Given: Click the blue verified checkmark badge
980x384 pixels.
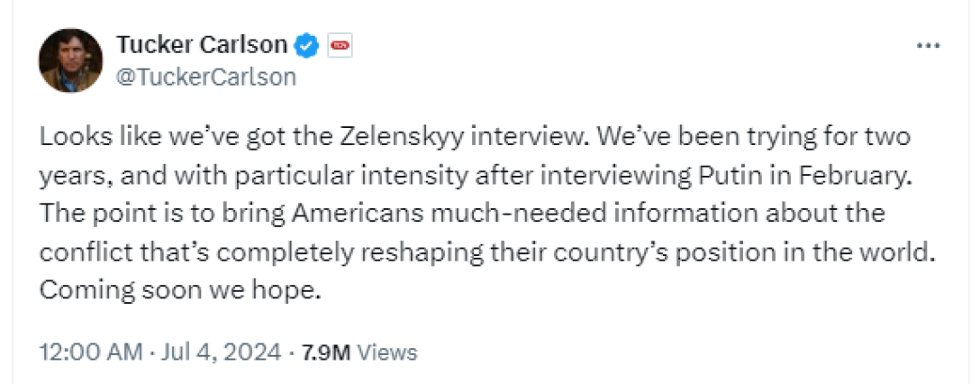Looking at the screenshot, I should click(x=307, y=44).
